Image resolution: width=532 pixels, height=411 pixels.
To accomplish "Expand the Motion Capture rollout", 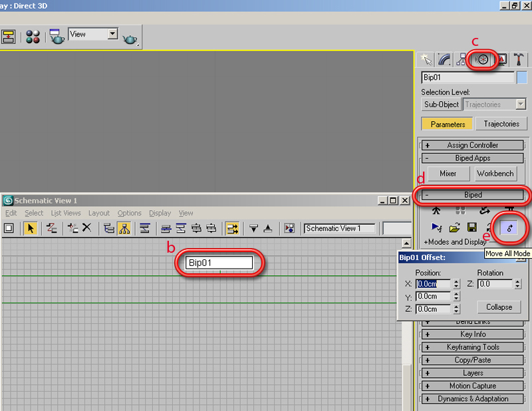I will pos(472,386).
